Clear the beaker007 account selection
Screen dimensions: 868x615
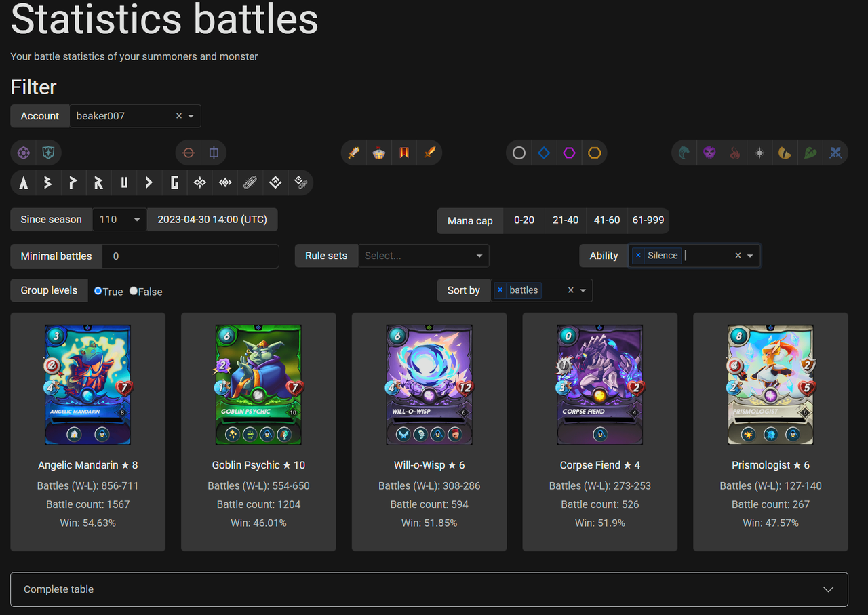point(179,116)
